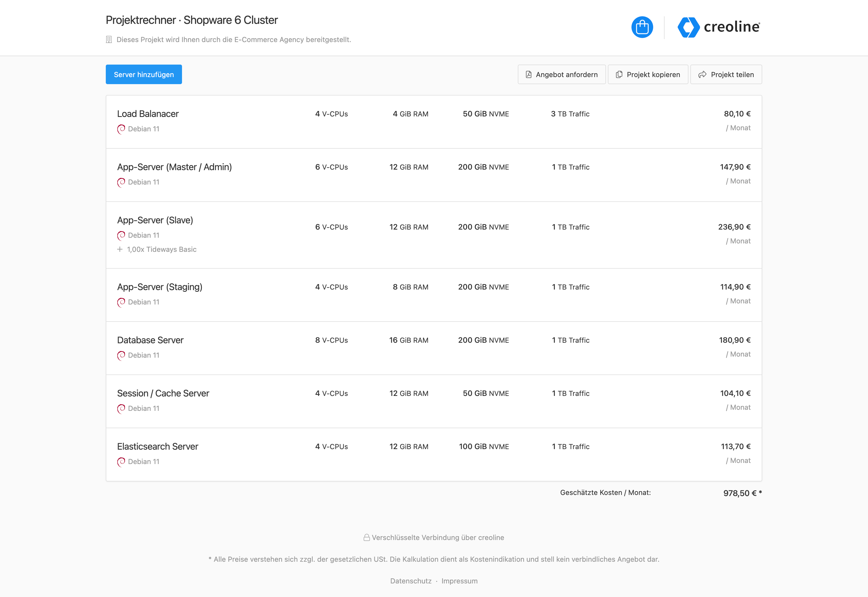Image resolution: width=868 pixels, height=597 pixels.
Task: Request a quote via Angebot anfordern
Action: [x=561, y=74]
